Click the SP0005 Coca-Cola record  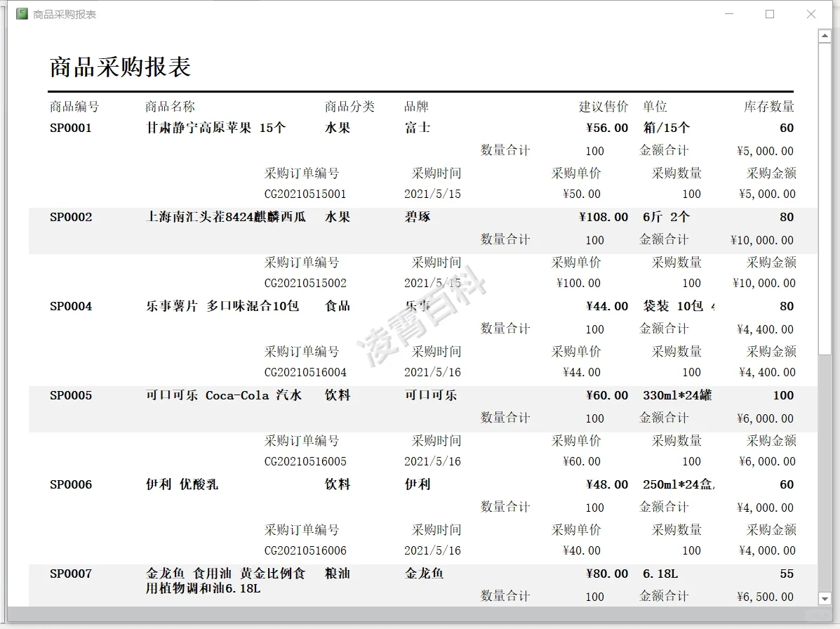tap(70, 395)
